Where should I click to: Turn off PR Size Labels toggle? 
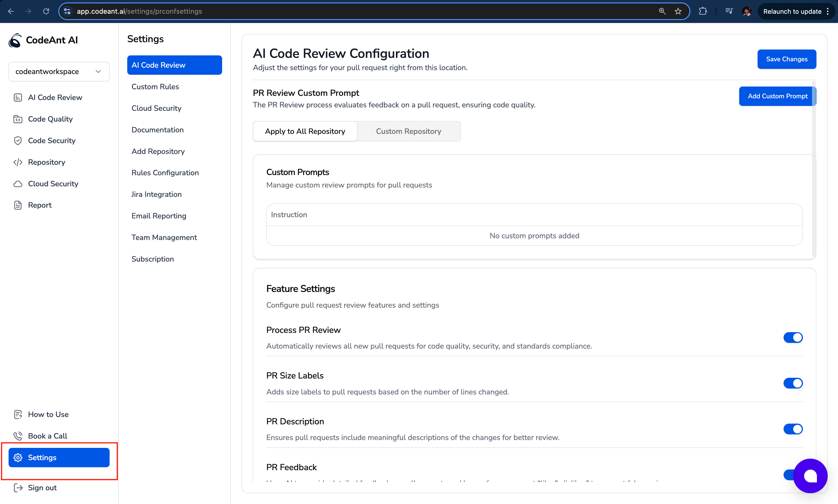tap(793, 383)
